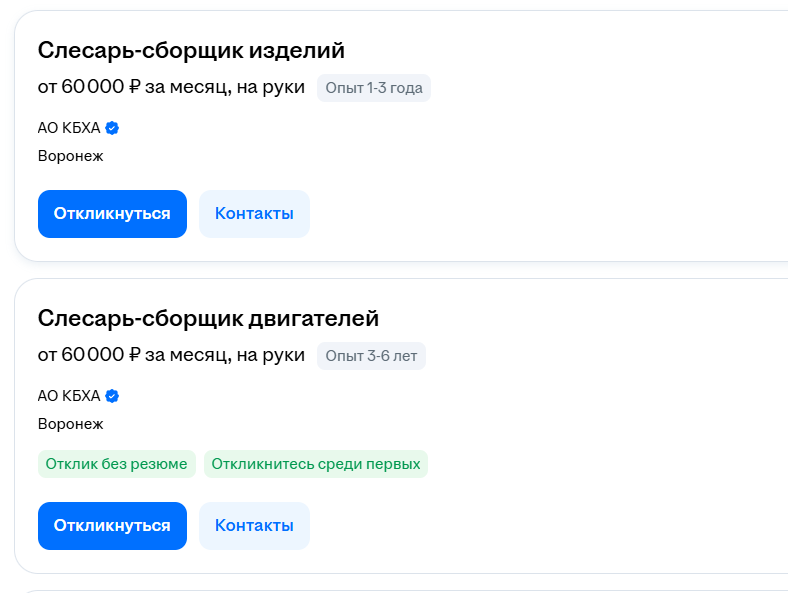Screen dimensions: 788x593
Task: Show Контакты for Слесарь-сборщик двигателей
Action: click(254, 526)
